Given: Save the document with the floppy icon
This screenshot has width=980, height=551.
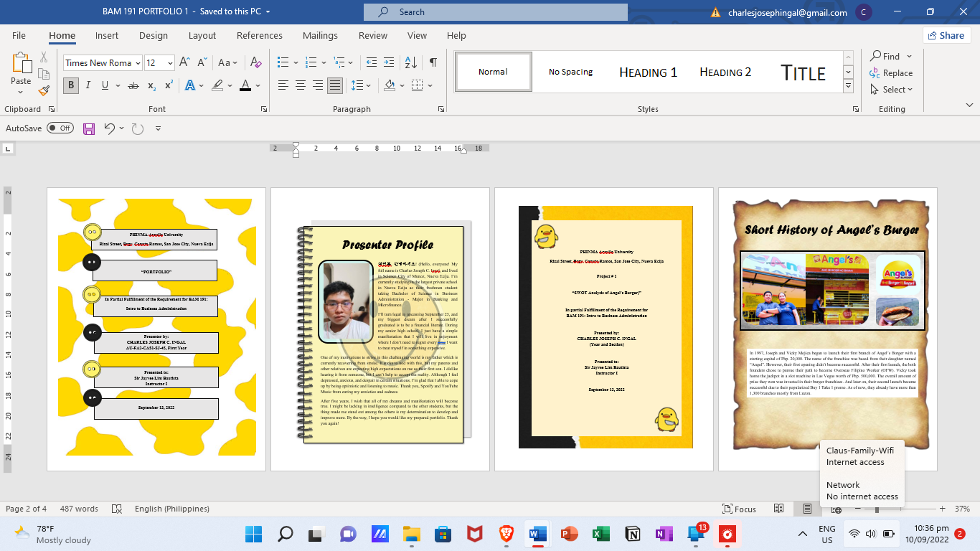Looking at the screenshot, I should (89, 128).
